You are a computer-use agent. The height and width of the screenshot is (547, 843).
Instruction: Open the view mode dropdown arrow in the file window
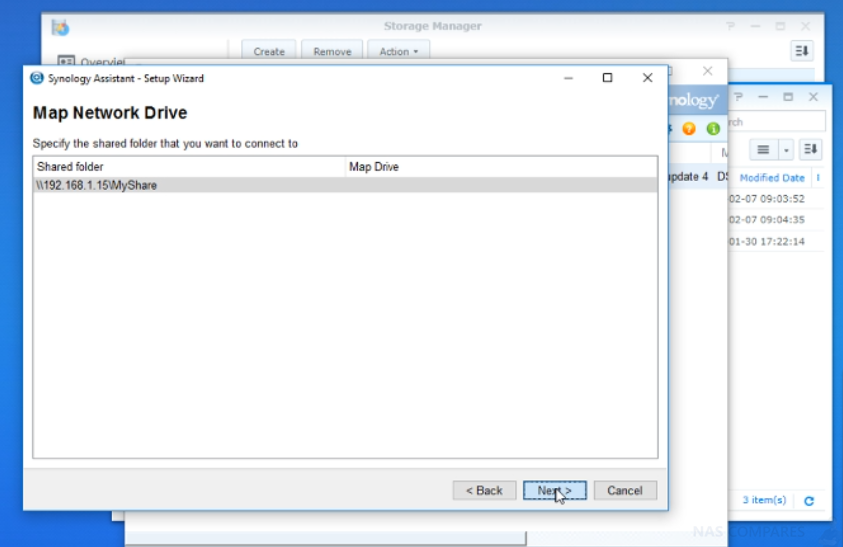click(x=786, y=150)
